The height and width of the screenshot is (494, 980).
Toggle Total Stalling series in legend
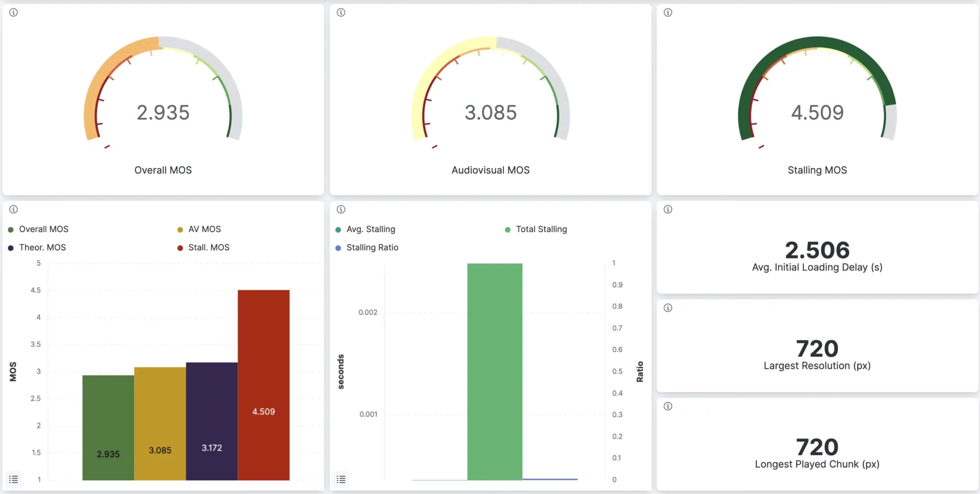[x=536, y=229]
